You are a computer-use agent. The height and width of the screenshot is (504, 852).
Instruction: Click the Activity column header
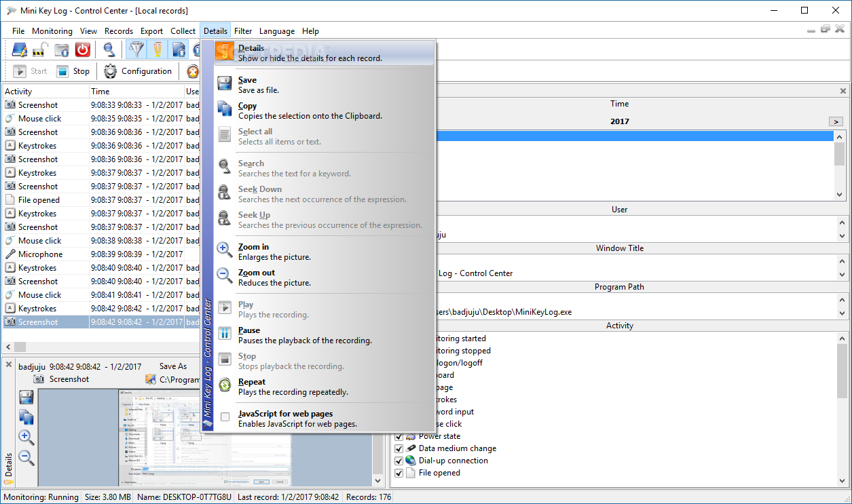[x=45, y=92]
